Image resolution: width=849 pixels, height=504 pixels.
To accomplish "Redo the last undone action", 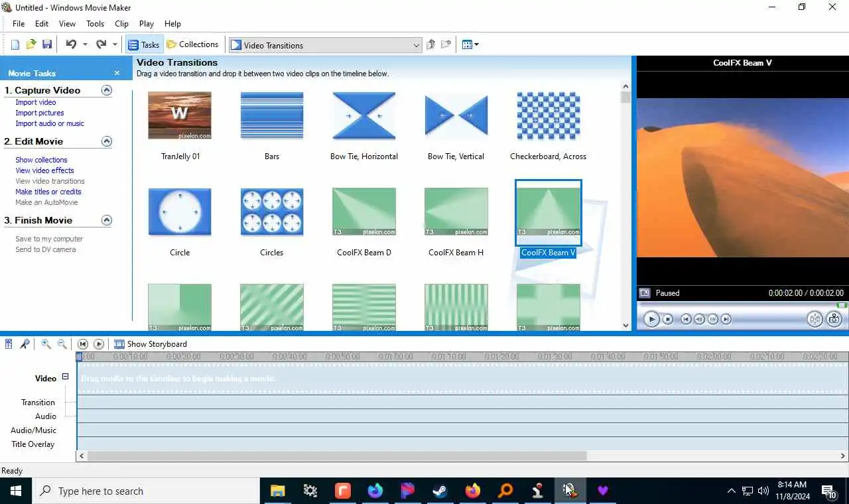I will [x=101, y=44].
